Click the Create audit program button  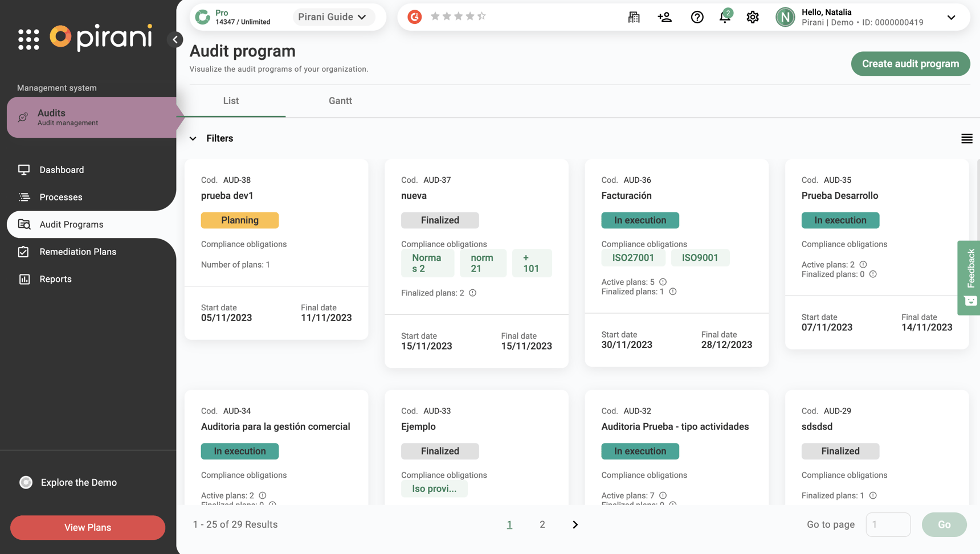click(910, 64)
